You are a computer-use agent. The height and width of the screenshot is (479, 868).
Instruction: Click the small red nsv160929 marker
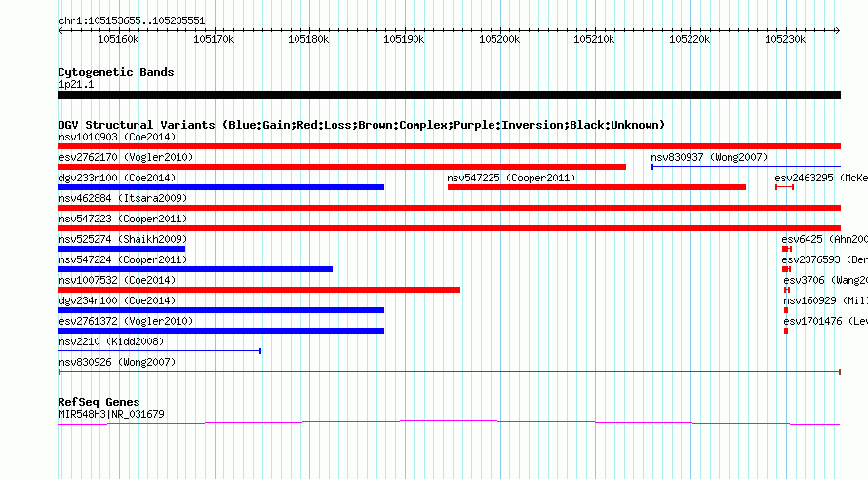pos(786,310)
